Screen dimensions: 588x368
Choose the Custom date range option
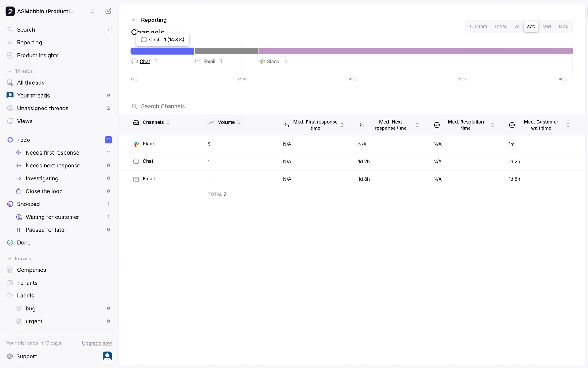tap(478, 26)
